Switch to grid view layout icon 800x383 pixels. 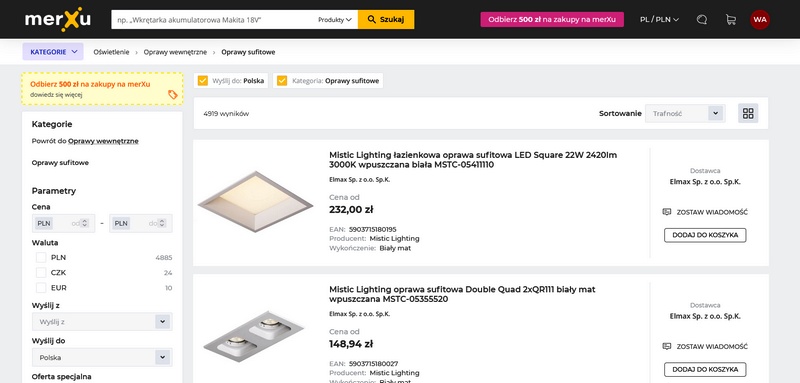click(748, 113)
